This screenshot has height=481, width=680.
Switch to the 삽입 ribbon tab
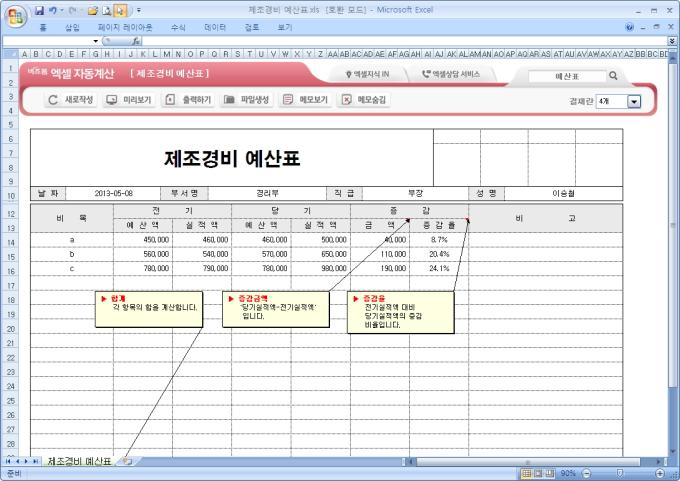click(x=72, y=27)
